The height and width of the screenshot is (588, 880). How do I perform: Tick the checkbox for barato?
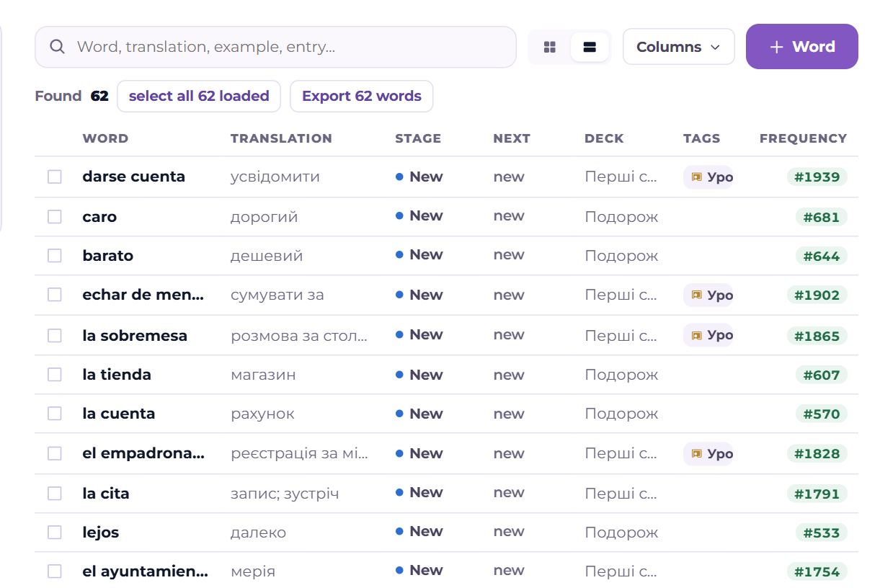[x=55, y=256]
